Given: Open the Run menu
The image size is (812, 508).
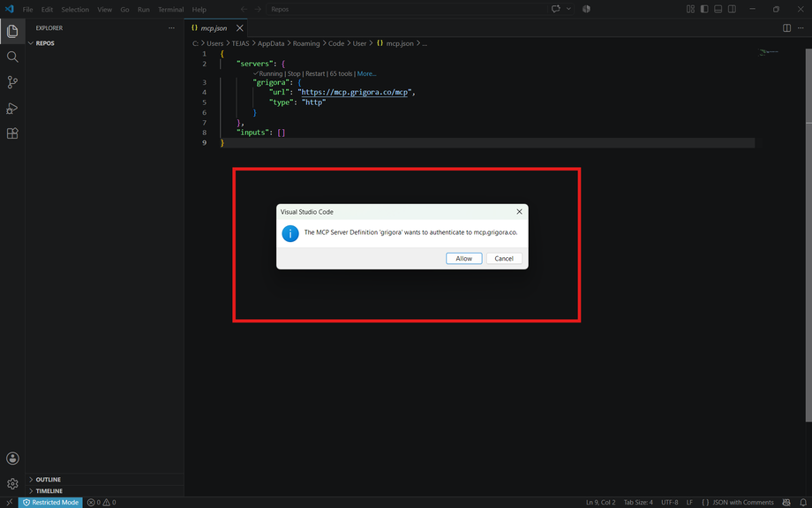Looking at the screenshot, I should [144, 10].
